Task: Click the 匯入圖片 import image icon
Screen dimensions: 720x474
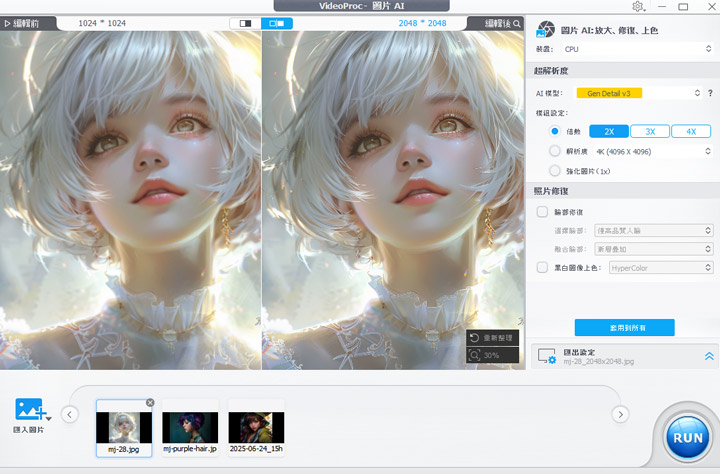Action: coord(30,409)
